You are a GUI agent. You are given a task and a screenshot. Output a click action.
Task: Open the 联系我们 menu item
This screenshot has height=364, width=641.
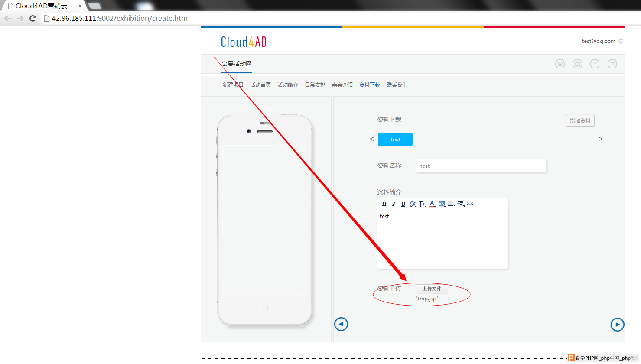coord(397,85)
